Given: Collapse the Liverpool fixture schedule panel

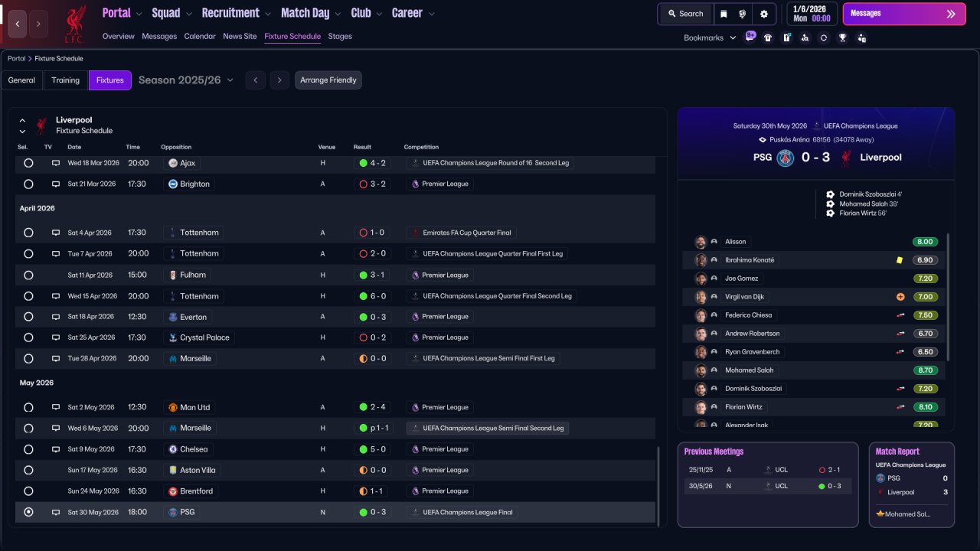Looking at the screenshot, I should [x=22, y=121].
